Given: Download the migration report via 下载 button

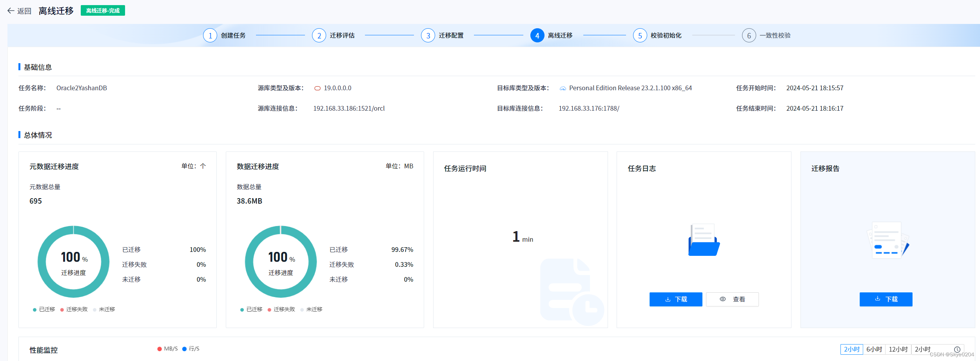Looking at the screenshot, I should pos(886,299).
